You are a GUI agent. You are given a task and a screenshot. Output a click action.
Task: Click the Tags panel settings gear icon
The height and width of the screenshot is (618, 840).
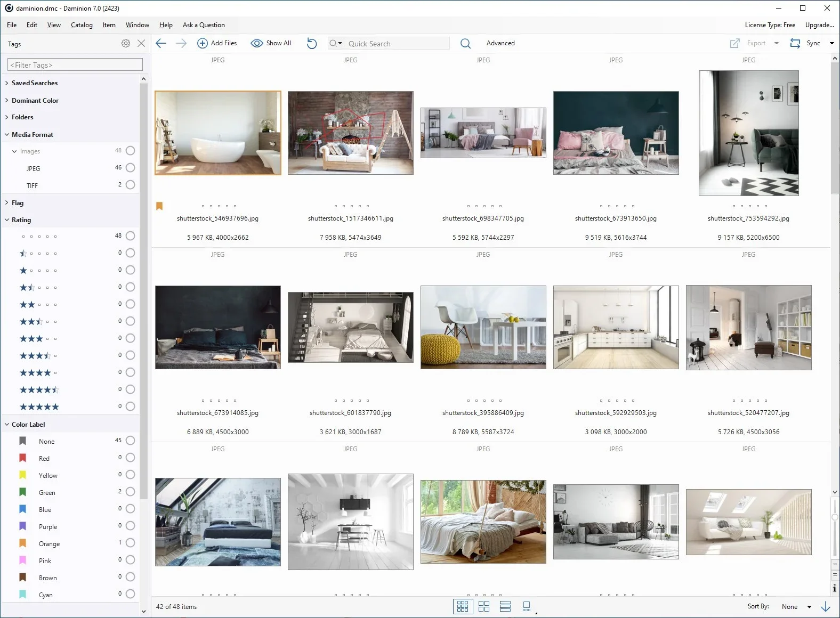(126, 44)
